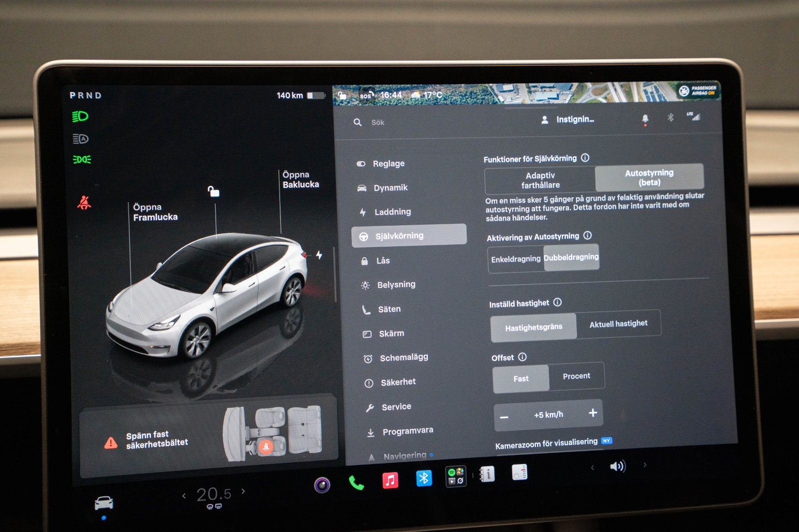Increase offset with plus button
The width and height of the screenshot is (799, 532).
point(593,413)
